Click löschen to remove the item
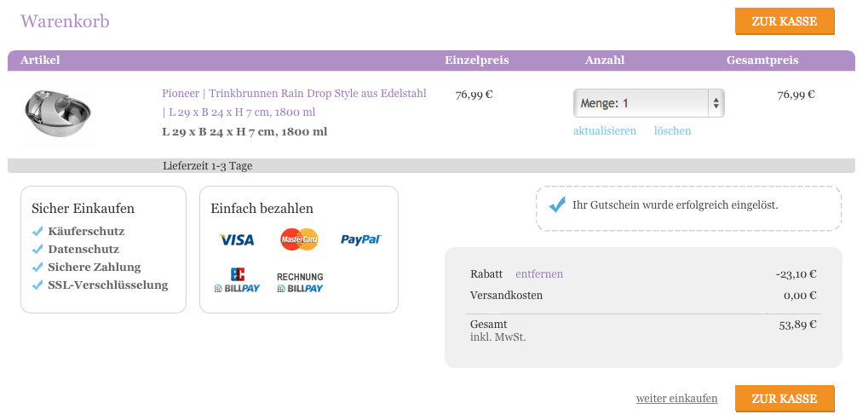This screenshot has height=420, width=868. [673, 130]
